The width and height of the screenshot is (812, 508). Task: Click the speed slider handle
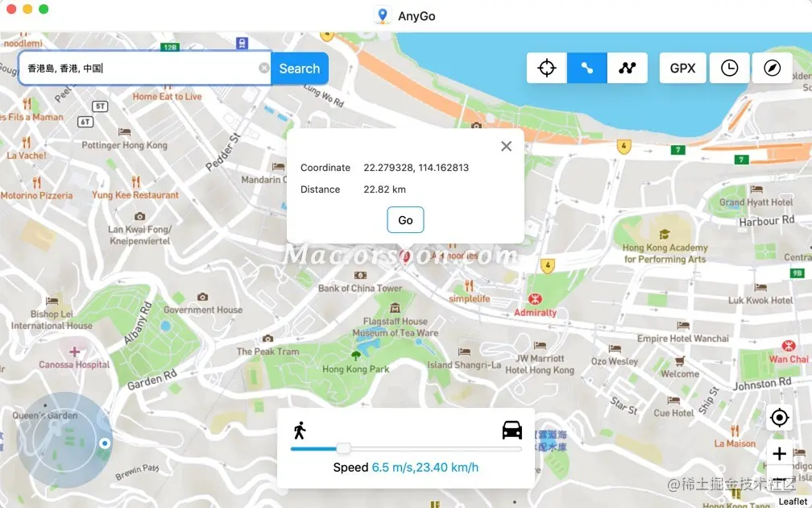343,448
